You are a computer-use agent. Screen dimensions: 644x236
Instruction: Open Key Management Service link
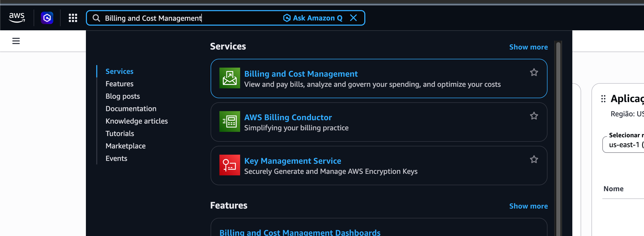tap(293, 161)
